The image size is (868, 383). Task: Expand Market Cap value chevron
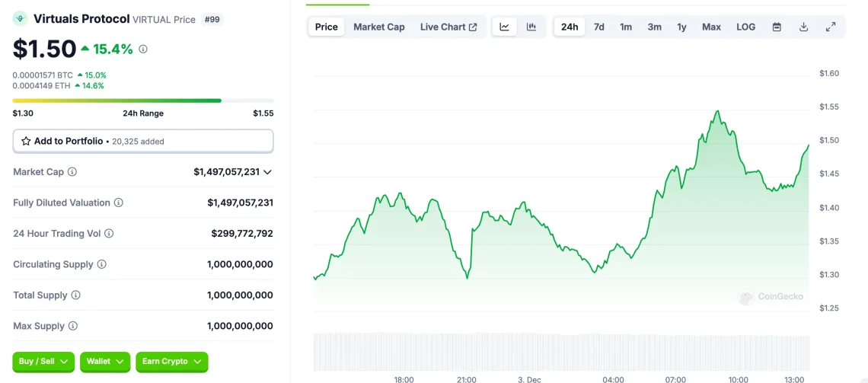click(x=267, y=172)
